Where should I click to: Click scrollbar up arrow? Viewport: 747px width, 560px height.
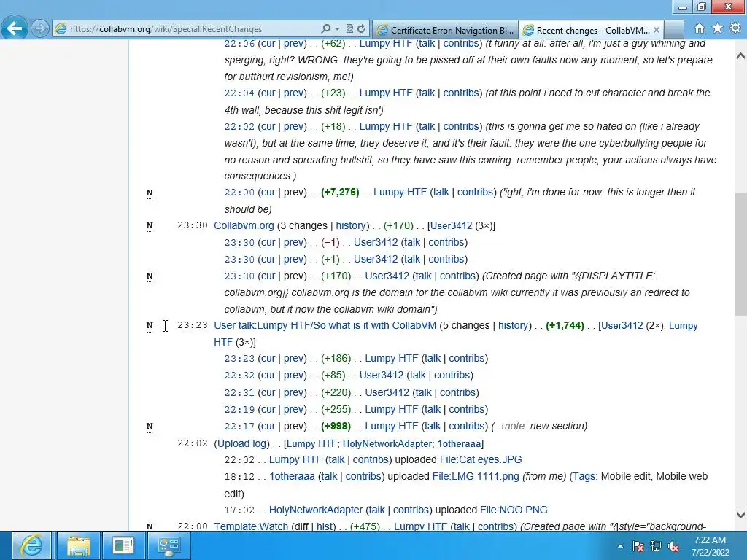click(740, 55)
